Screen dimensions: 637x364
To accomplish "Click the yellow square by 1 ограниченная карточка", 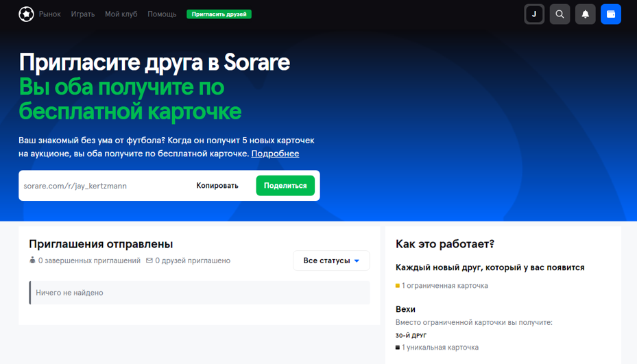I will (x=398, y=286).
